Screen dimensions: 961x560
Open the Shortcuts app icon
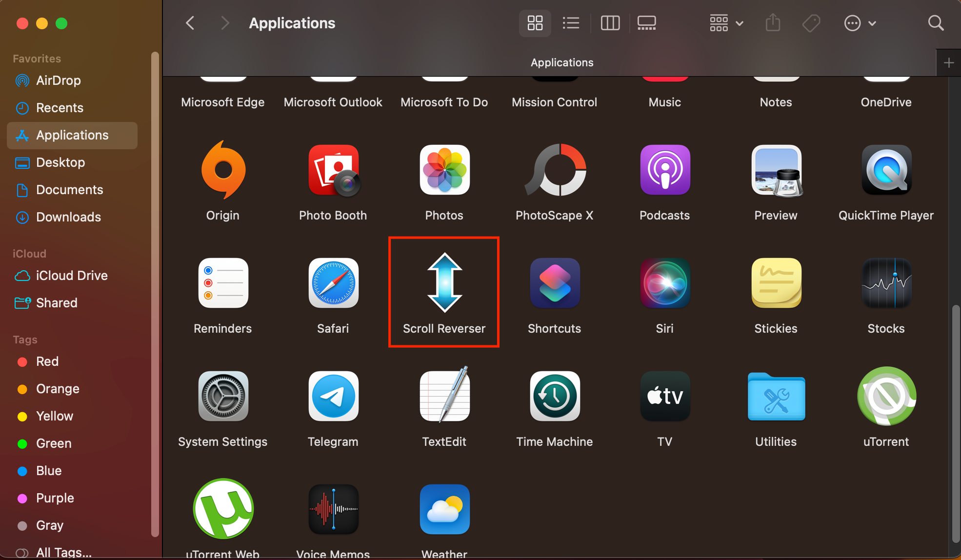pos(555,283)
